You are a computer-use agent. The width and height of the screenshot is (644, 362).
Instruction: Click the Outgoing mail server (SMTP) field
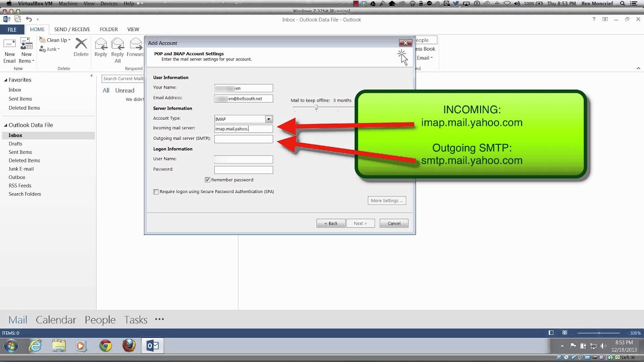[x=244, y=139]
